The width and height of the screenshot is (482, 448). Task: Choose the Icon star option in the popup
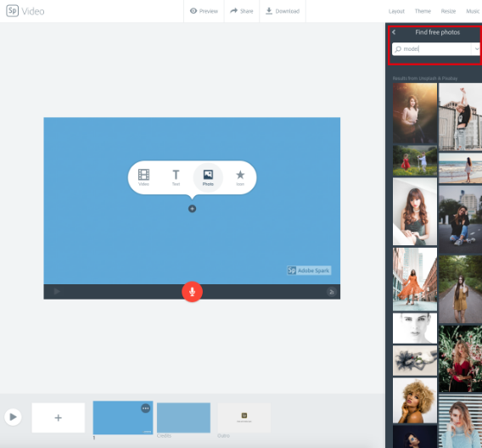click(x=240, y=177)
